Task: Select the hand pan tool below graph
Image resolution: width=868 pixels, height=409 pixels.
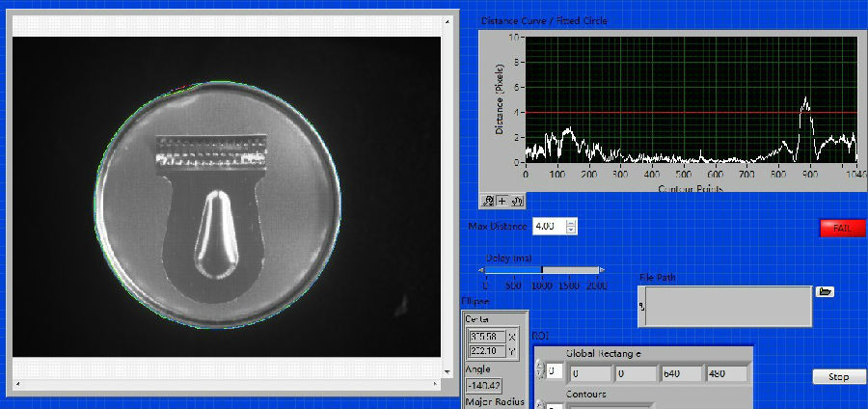Action: click(x=516, y=201)
